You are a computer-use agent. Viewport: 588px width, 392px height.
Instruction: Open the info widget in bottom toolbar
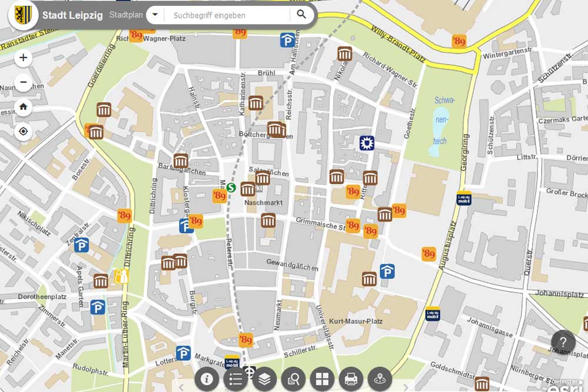(x=206, y=378)
